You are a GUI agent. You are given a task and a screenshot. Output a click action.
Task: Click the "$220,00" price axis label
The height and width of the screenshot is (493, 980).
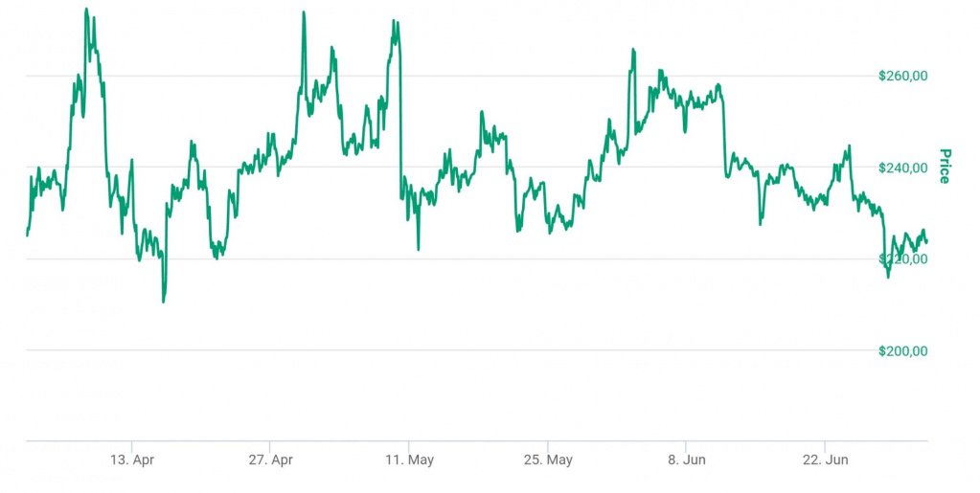point(902,259)
